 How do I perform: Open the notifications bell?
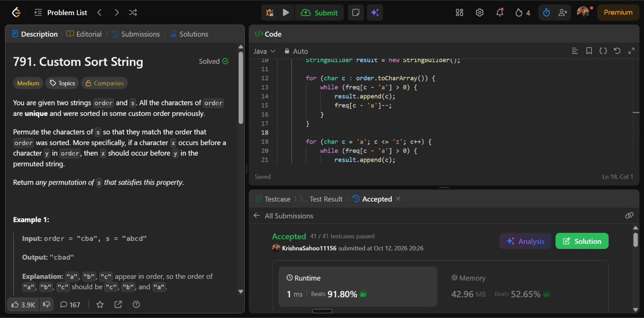[500, 12]
